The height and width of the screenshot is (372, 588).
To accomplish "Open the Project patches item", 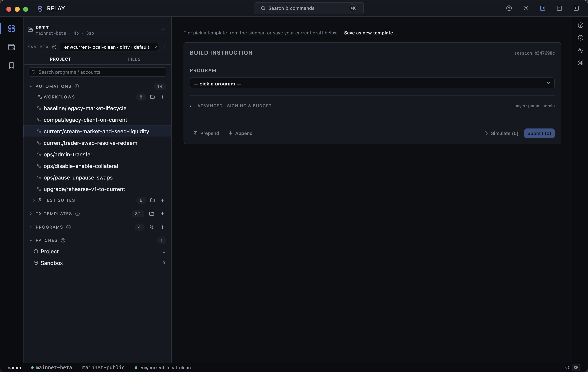I will [97, 251].
